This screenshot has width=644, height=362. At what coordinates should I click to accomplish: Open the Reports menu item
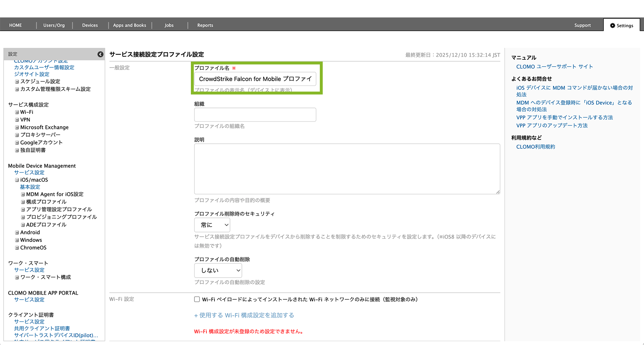205,25
